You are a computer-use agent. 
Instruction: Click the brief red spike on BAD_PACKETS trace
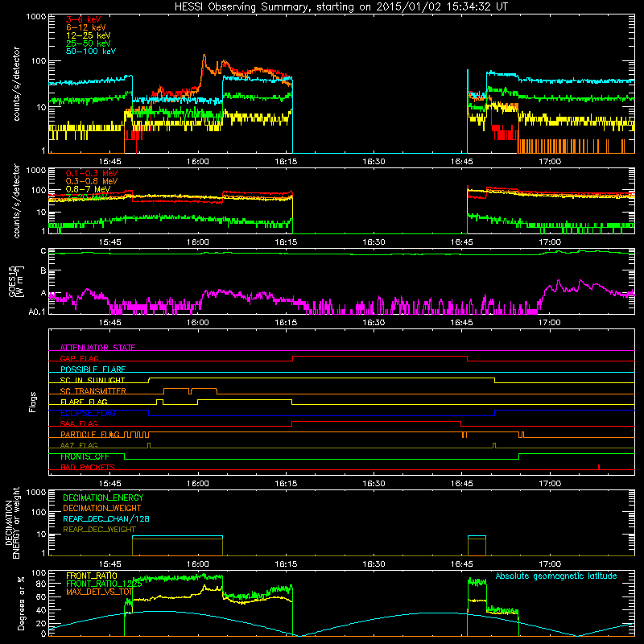(599, 467)
